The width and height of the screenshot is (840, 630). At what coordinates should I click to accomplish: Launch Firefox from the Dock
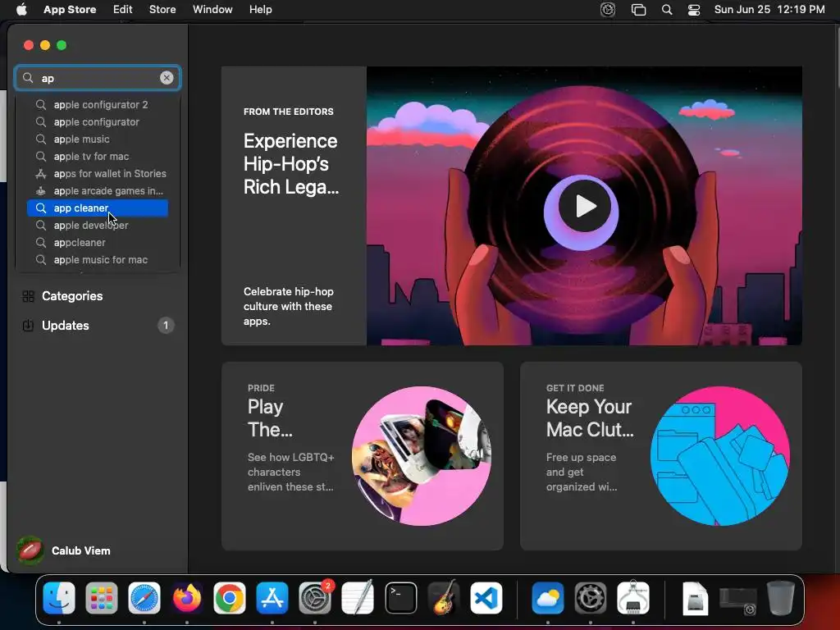pyautogui.click(x=187, y=598)
